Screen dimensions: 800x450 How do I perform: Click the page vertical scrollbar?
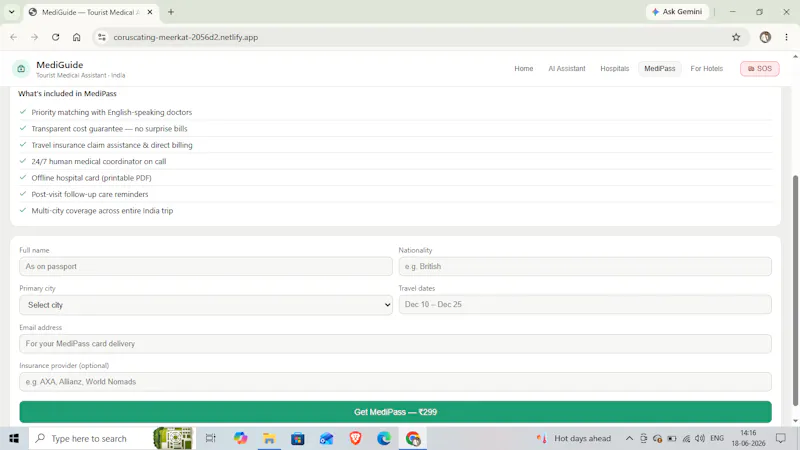pyautogui.click(x=795, y=291)
